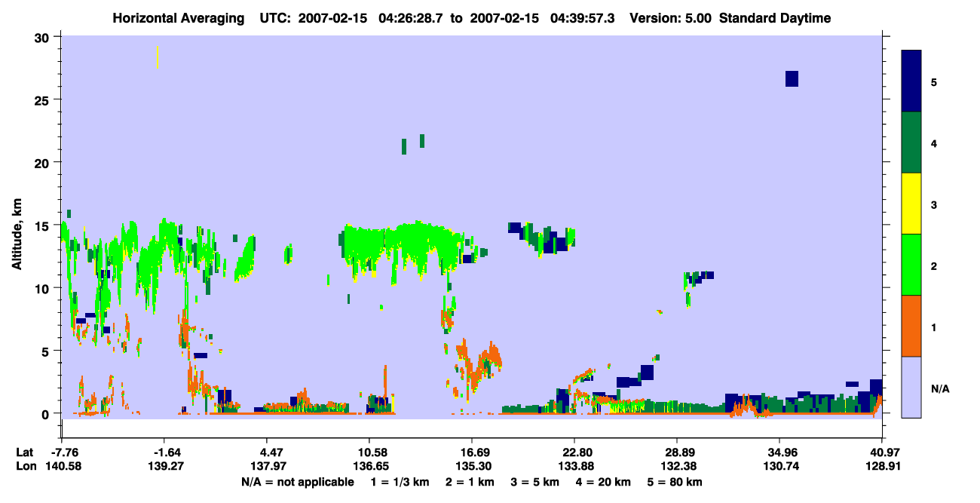Viewport: 980px width, 503px height.
Task: Click latitude value -1.64
Action: pos(164,452)
